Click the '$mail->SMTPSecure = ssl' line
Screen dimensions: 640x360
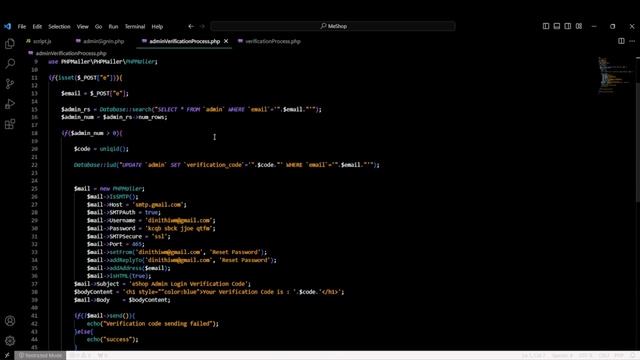pyautogui.click(x=129, y=236)
